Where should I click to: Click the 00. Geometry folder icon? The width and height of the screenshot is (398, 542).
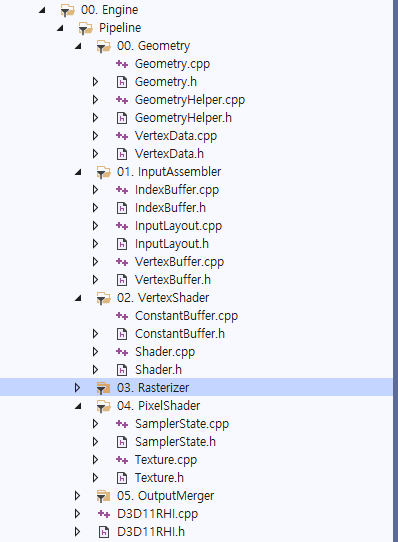103,46
